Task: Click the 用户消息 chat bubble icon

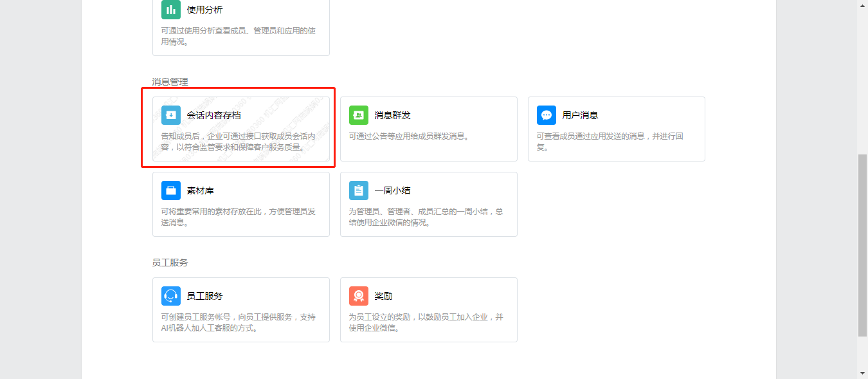Action: tap(547, 115)
